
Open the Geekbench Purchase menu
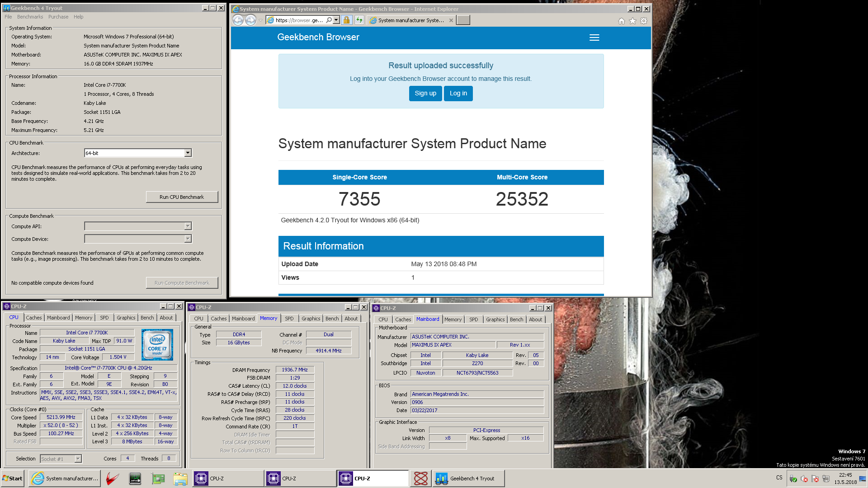(x=58, y=17)
